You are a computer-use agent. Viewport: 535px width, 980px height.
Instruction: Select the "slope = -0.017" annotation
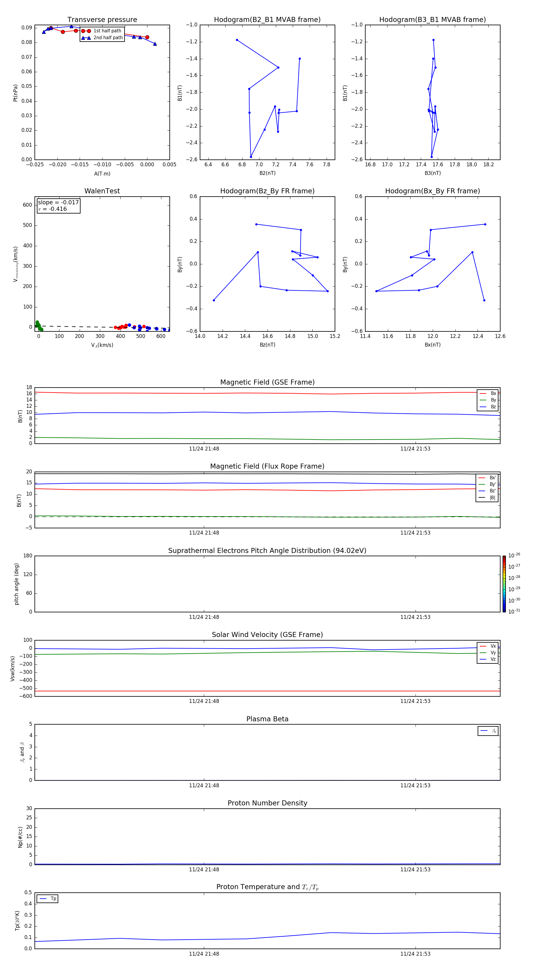coord(58,203)
